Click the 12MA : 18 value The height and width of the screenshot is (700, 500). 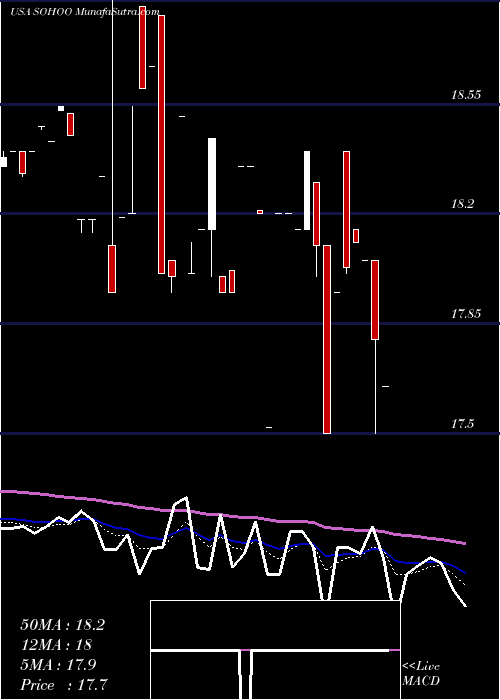(56, 645)
